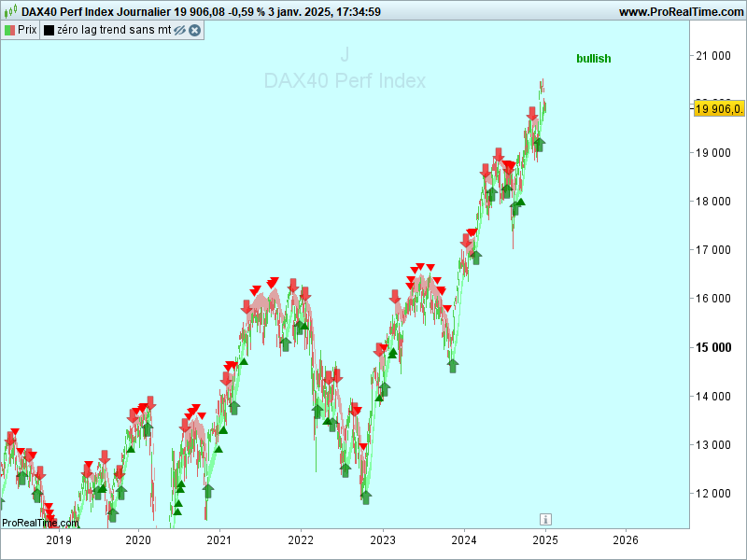747x560 pixels.
Task: Click the bold 15 000 axis label
Action: pos(713,347)
